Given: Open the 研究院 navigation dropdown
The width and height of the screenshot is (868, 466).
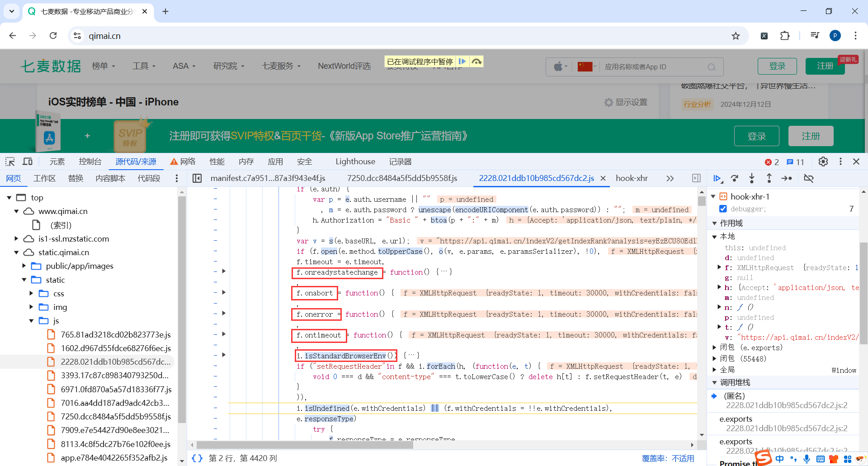Looking at the screenshot, I should click(x=229, y=66).
